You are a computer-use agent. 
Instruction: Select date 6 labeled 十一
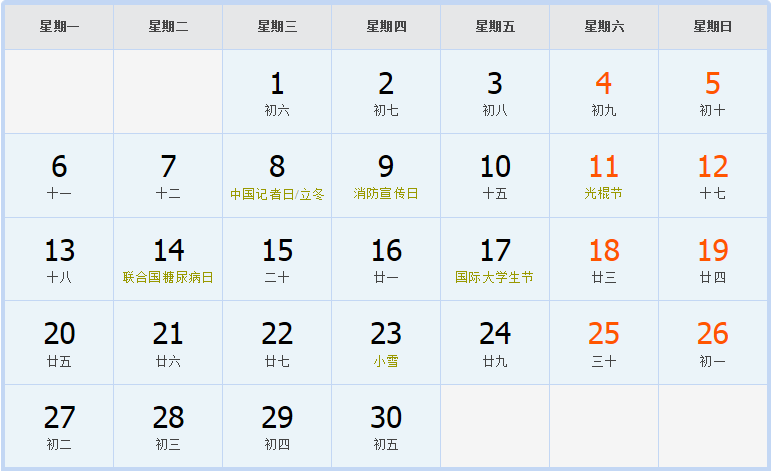(x=59, y=176)
